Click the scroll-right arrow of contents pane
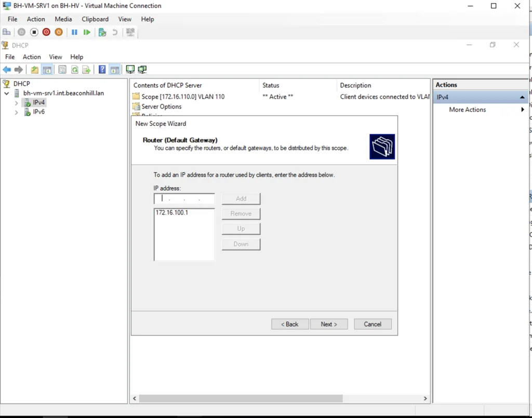Image resolution: width=532 pixels, height=418 pixels. tap(425, 398)
